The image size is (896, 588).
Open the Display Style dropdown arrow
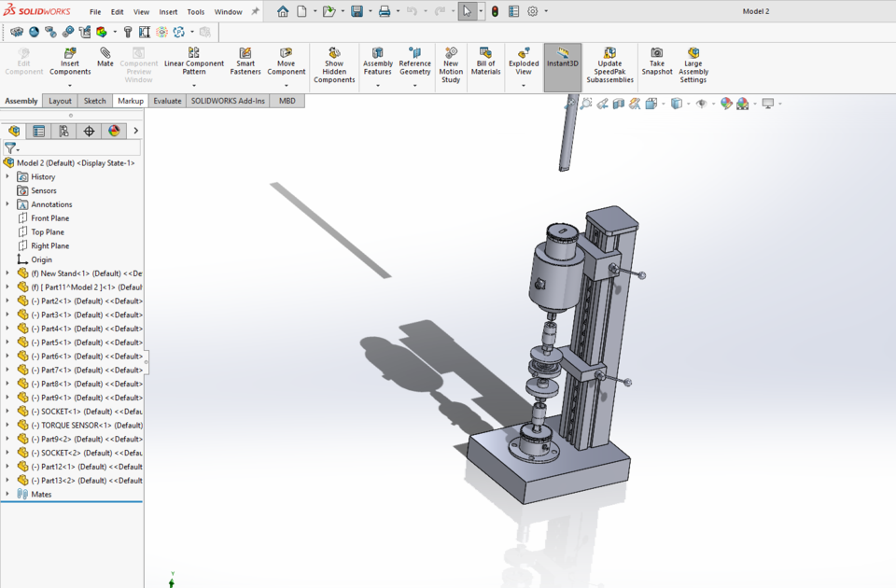pos(688,105)
